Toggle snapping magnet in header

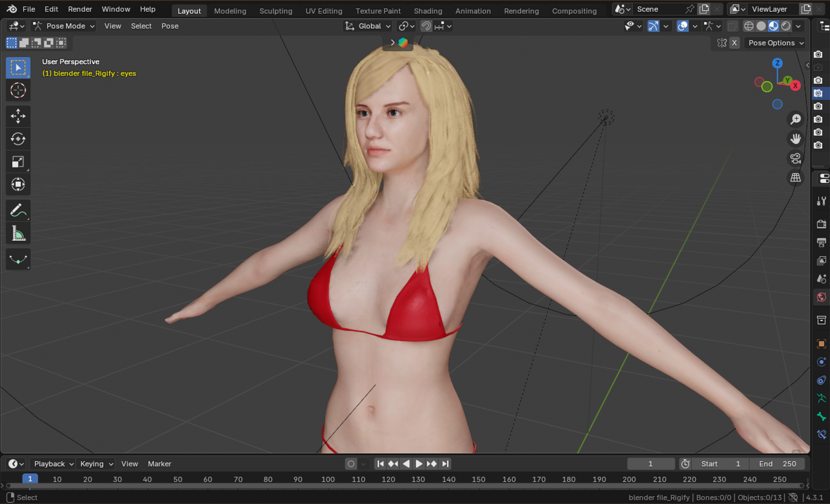point(426,26)
